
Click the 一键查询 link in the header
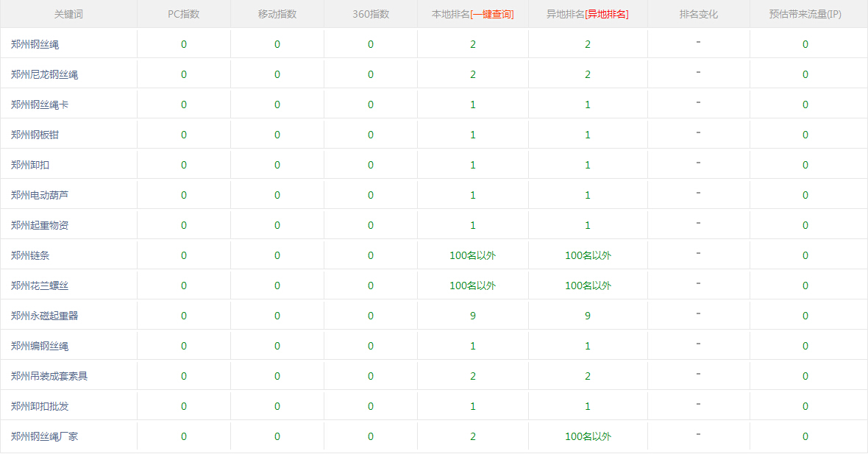[492, 14]
